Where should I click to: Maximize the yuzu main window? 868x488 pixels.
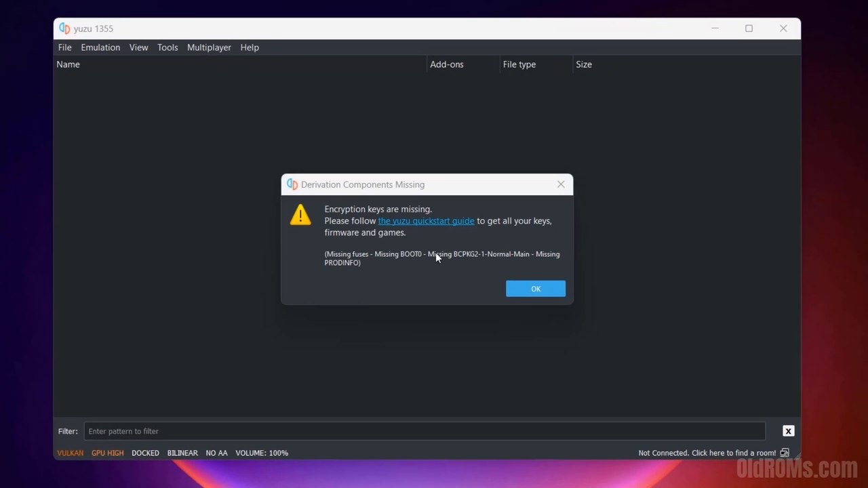[749, 28]
